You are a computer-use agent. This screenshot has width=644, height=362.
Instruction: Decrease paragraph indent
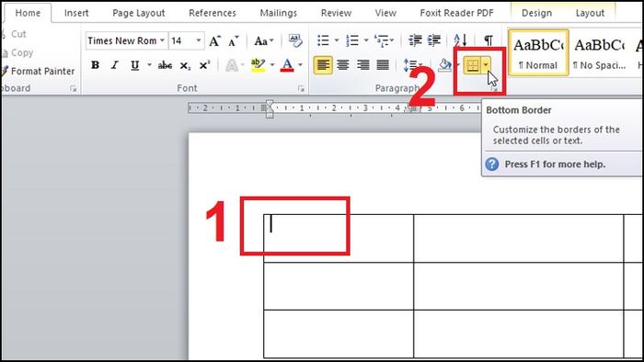(x=415, y=40)
